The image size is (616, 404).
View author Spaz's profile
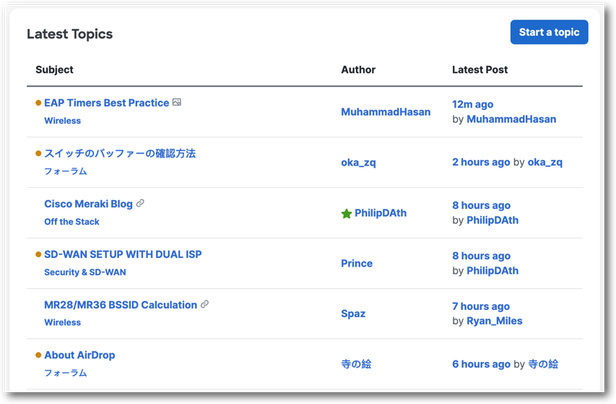[353, 313]
